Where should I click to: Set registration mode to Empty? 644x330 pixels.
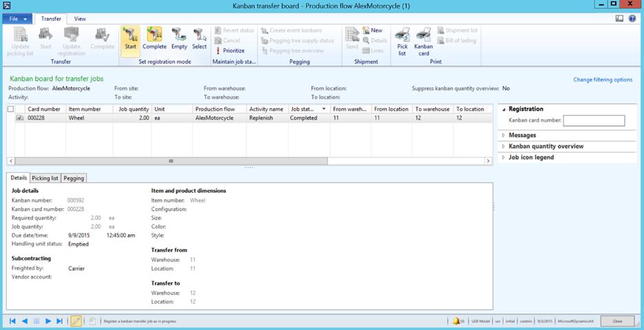[179, 39]
